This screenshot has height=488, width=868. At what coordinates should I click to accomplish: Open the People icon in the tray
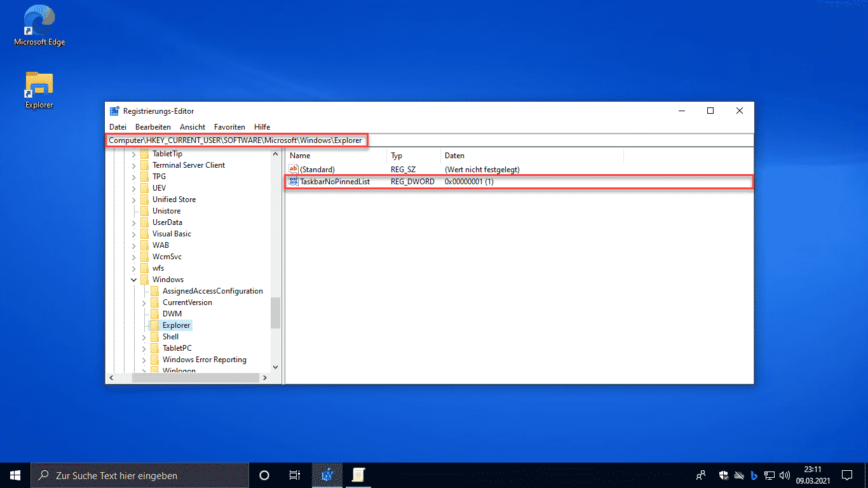click(x=701, y=475)
